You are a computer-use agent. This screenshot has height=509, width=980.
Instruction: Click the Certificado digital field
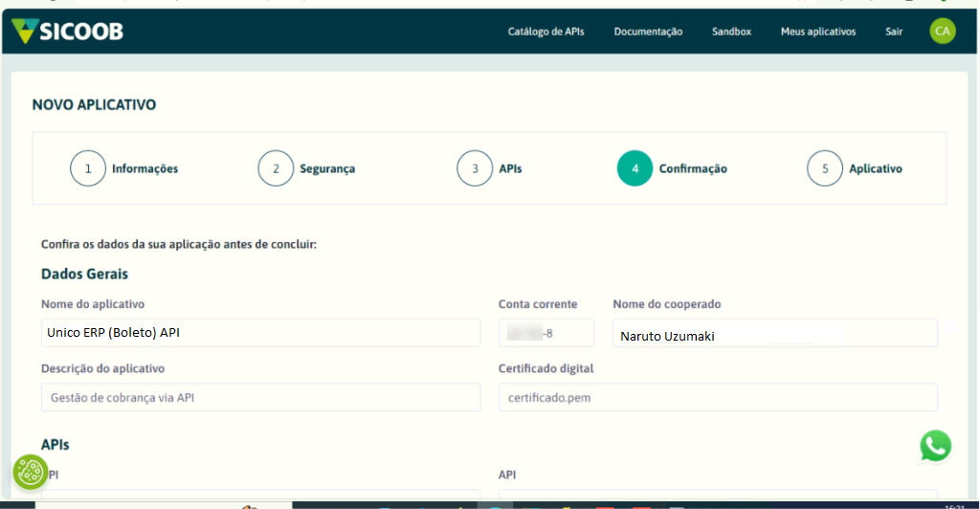718,397
